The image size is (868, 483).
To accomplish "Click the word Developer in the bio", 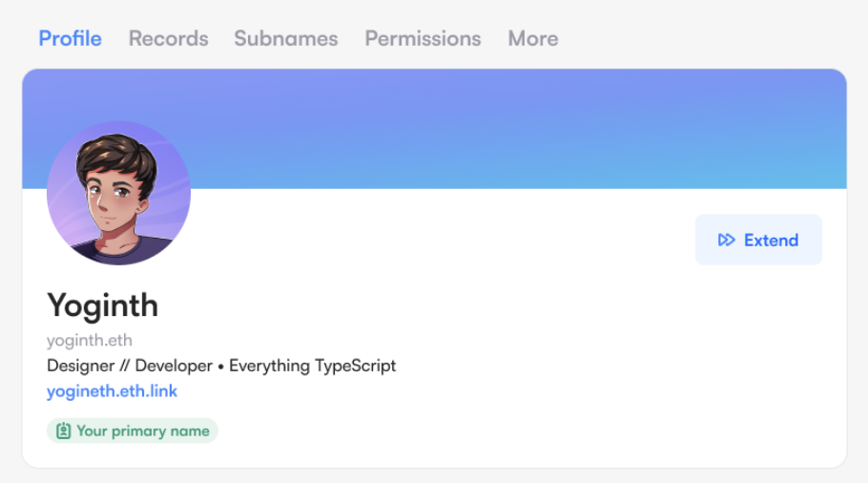I will click(x=174, y=366).
